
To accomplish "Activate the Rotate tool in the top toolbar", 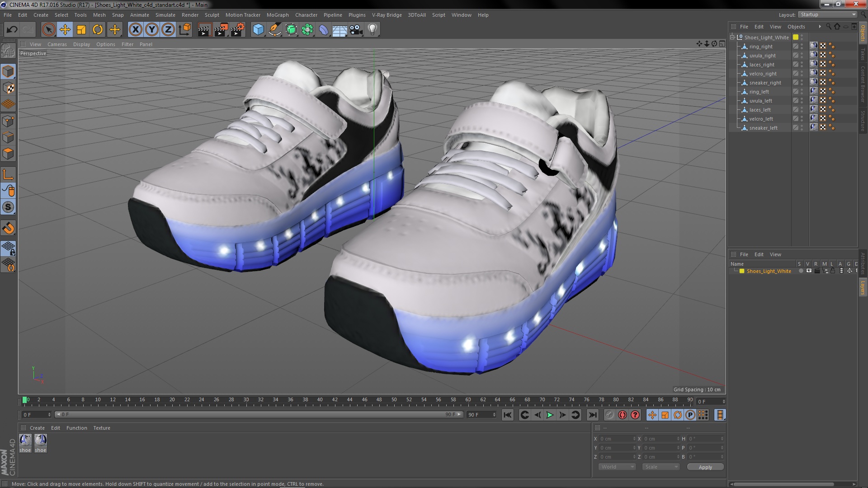I will (98, 30).
